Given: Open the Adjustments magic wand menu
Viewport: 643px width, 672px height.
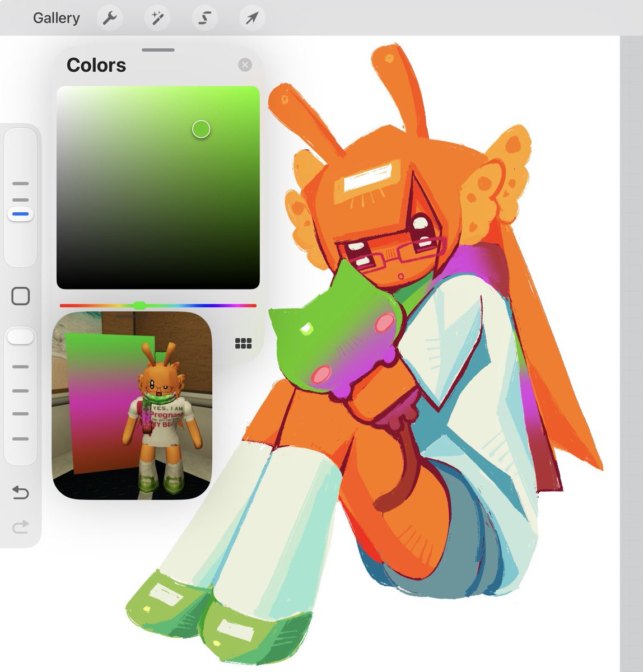Looking at the screenshot, I should (x=157, y=18).
